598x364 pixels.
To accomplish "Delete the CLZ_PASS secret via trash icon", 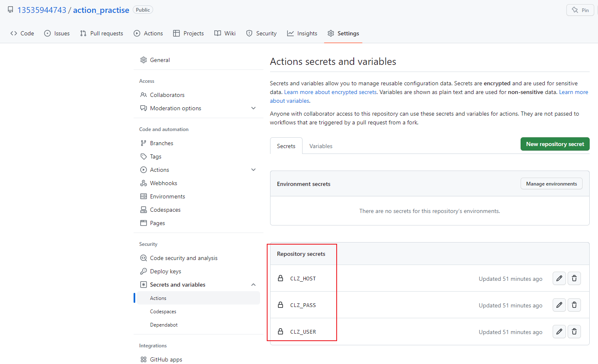I will (574, 305).
